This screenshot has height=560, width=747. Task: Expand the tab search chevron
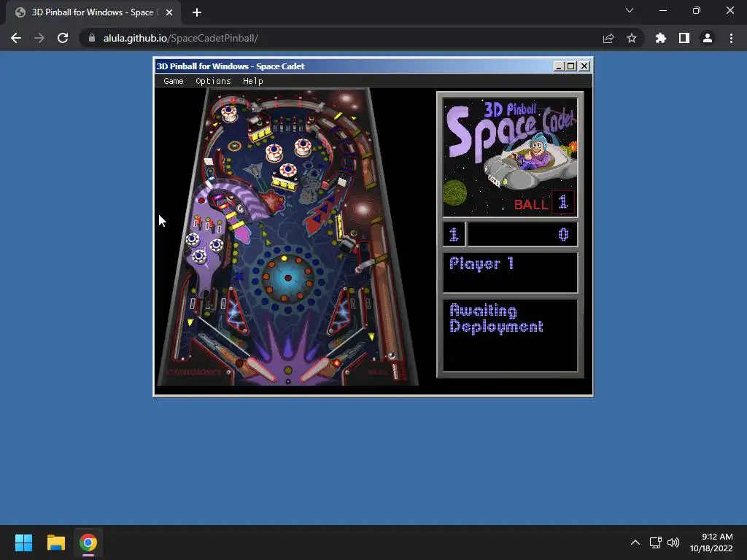pos(630,10)
